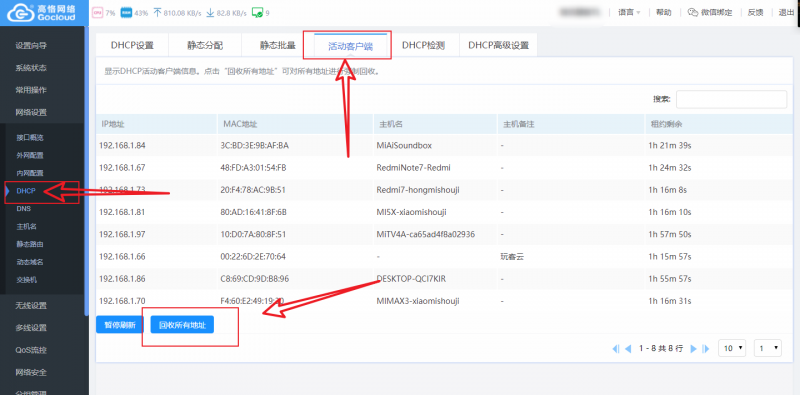Switch to the DHCP检测 tab

pos(423,45)
